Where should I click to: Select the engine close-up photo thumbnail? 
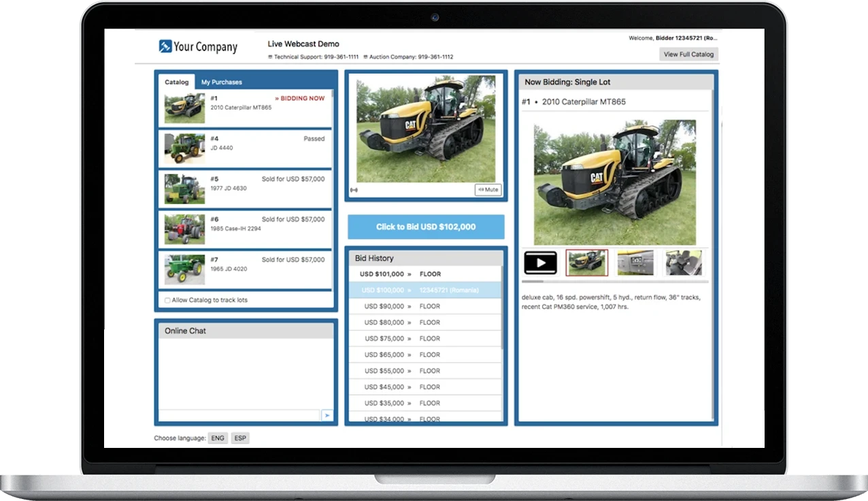pos(635,263)
